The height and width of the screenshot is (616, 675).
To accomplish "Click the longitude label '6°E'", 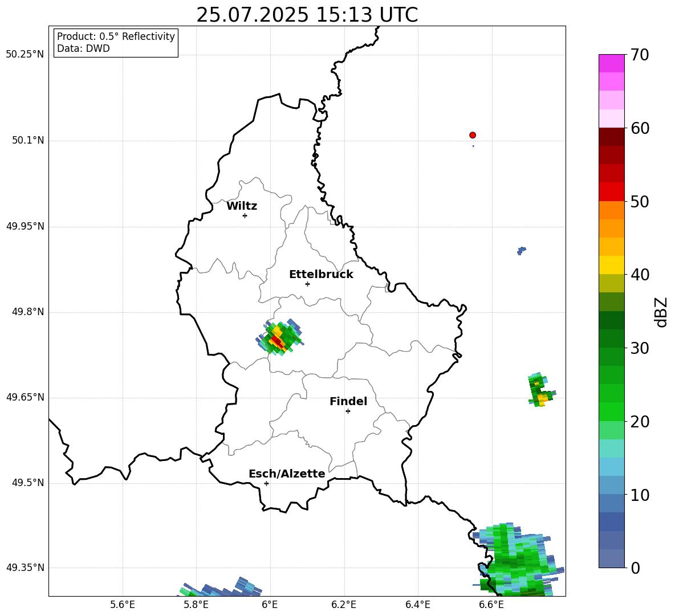I will click(x=270, y=605).
